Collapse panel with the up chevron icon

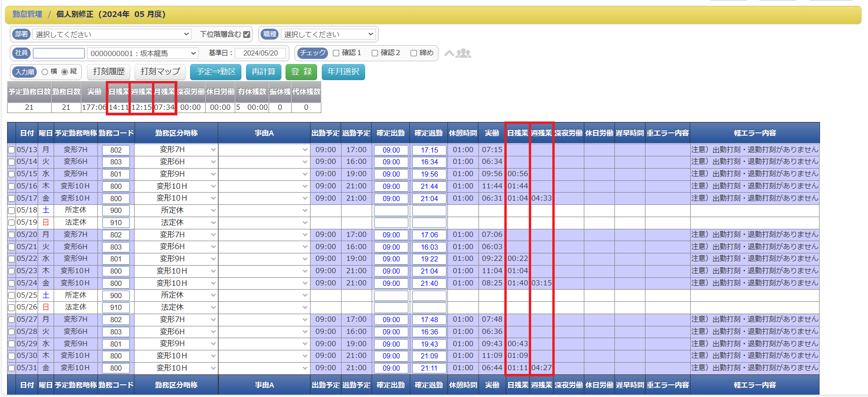pos(449,53)
